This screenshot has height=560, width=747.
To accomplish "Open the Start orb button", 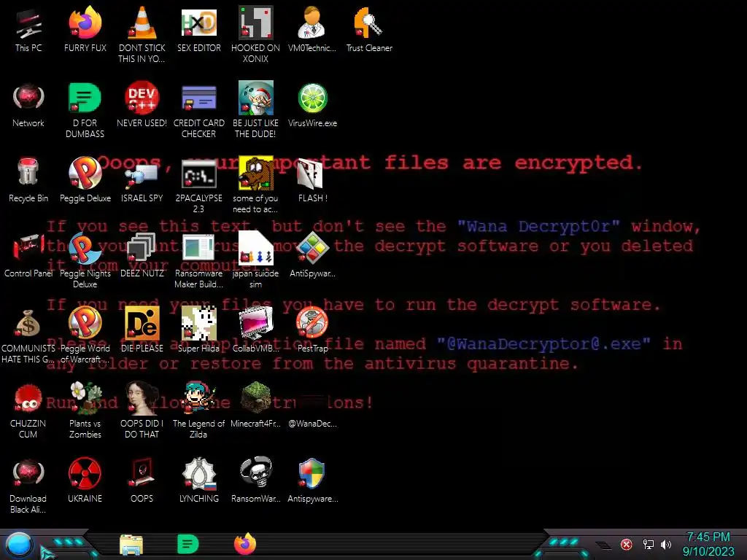I will point(19,544).
